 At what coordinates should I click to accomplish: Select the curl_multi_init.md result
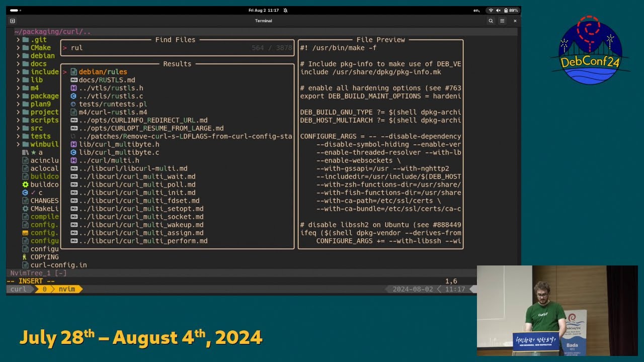tap(137, 193)
